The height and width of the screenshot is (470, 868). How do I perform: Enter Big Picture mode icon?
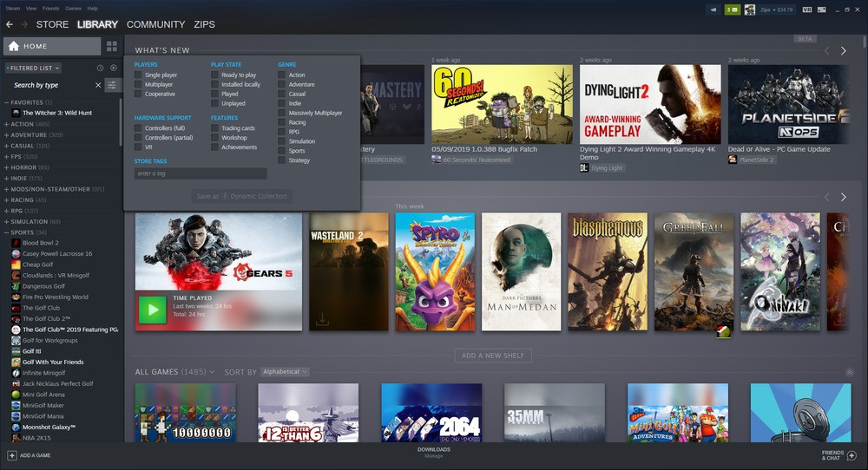point(822,10)
